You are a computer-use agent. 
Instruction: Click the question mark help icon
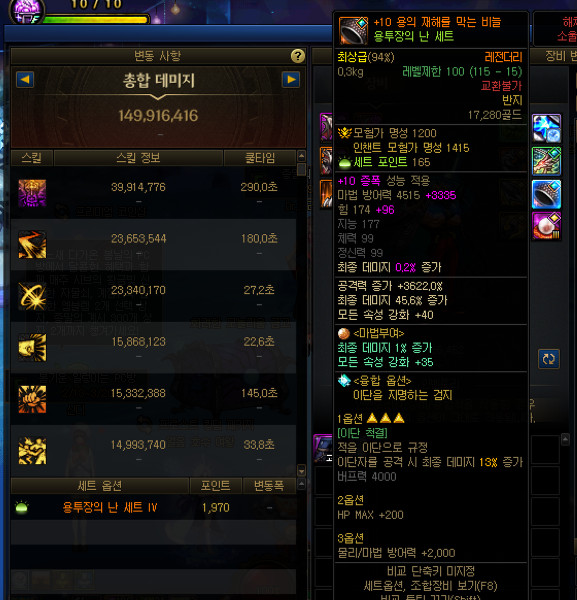[298, 56]
